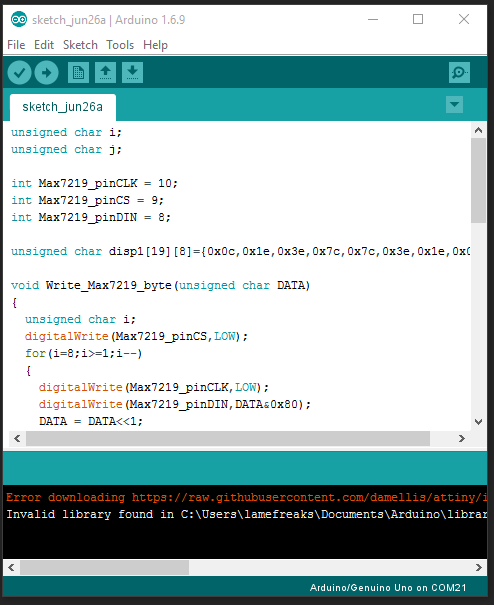This screenshot has width=494, height=605.
Task: Open the Help menu
Action: [155, 45]
